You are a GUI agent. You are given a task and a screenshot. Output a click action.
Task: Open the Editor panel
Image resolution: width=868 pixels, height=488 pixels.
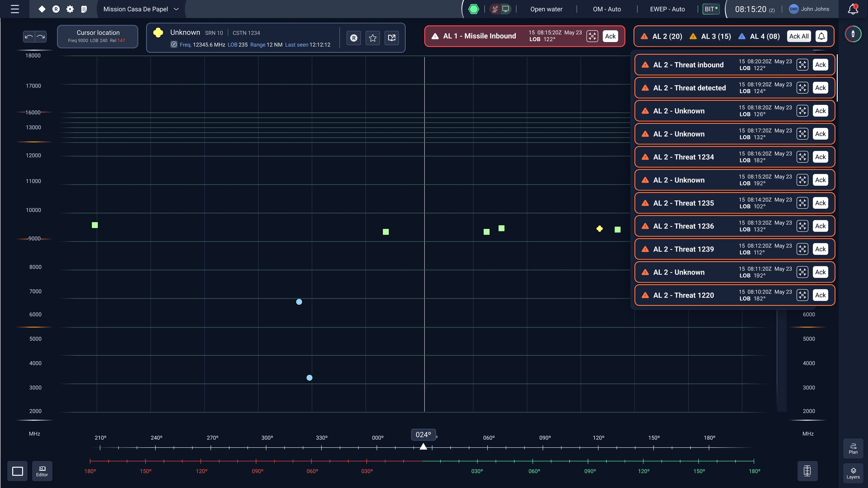[42, 471]
